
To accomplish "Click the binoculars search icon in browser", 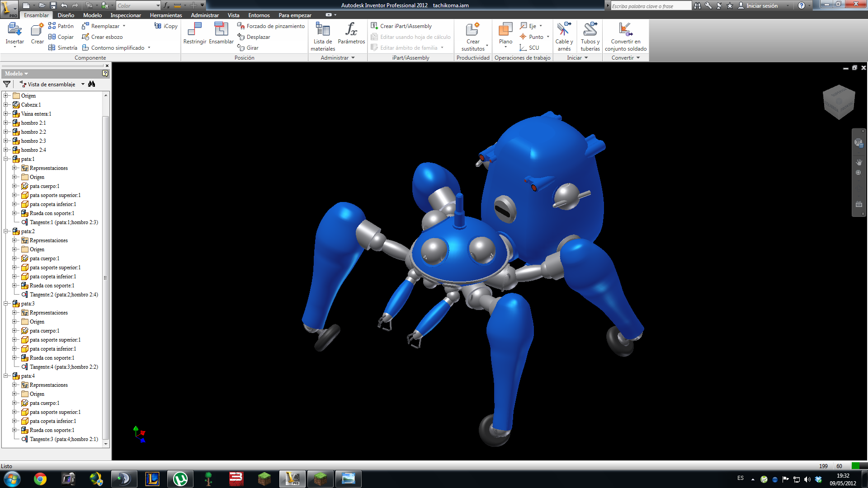I will coord(92,84).
